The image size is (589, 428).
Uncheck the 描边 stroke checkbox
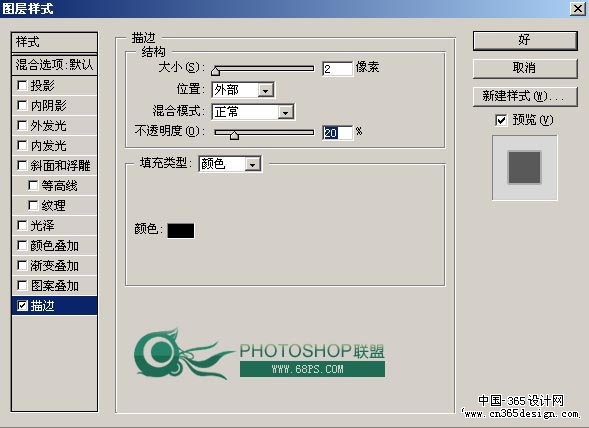(22, 305)
